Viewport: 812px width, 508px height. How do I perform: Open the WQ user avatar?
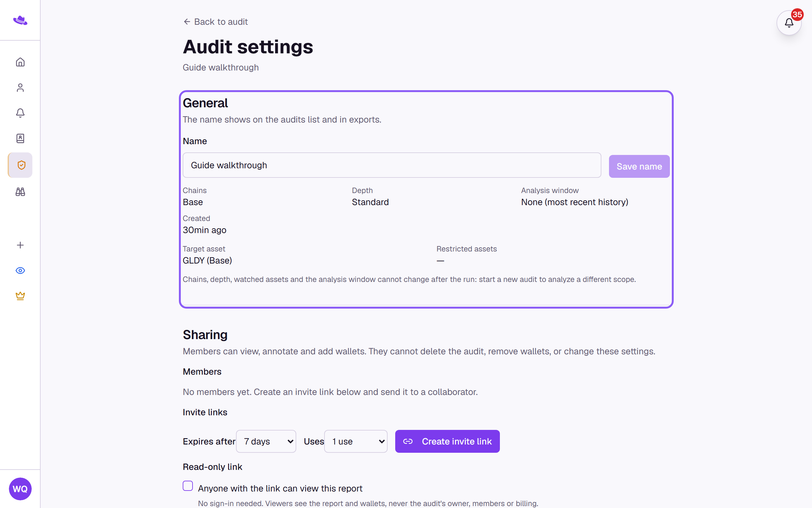(20, 489)
